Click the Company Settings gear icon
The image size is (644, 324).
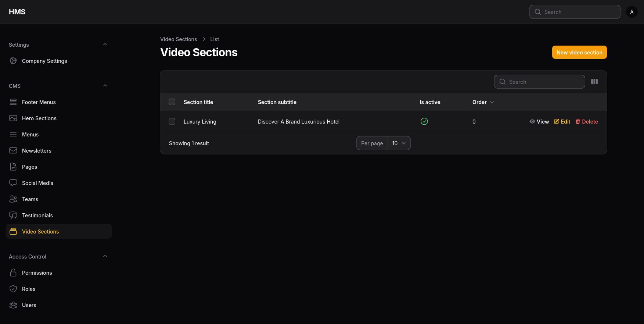click(x=13, y=61)
